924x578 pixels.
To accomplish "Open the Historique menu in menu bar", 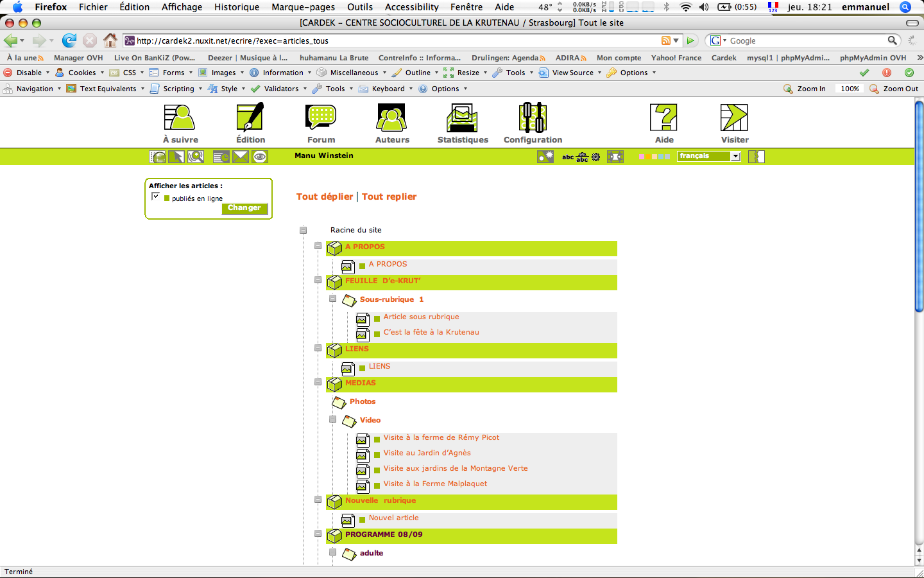I will 236,7.
